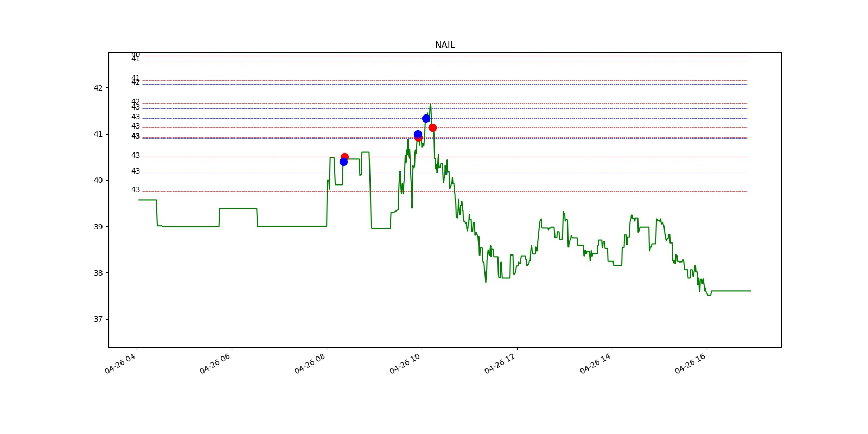The height and width of the screenshot is (434, 868).
Task: Click the x-axis label 04-26 10
Action: [405, 363]
